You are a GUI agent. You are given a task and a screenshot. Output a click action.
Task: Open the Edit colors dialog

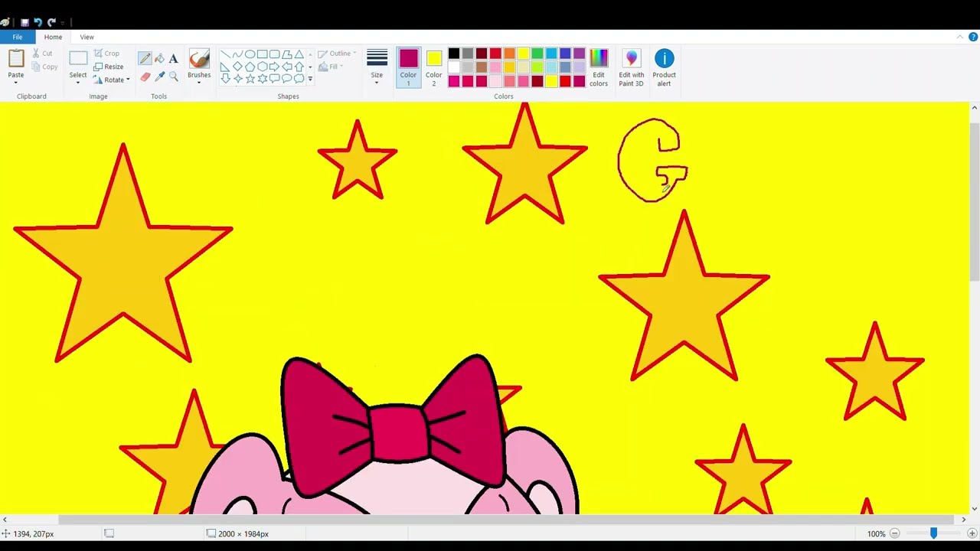pos(599,68)
